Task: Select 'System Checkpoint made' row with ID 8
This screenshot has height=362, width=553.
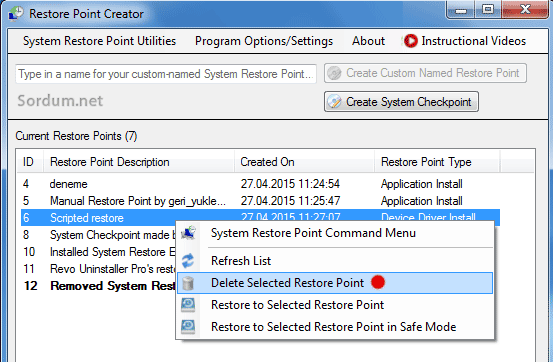Action: (98, 235)
